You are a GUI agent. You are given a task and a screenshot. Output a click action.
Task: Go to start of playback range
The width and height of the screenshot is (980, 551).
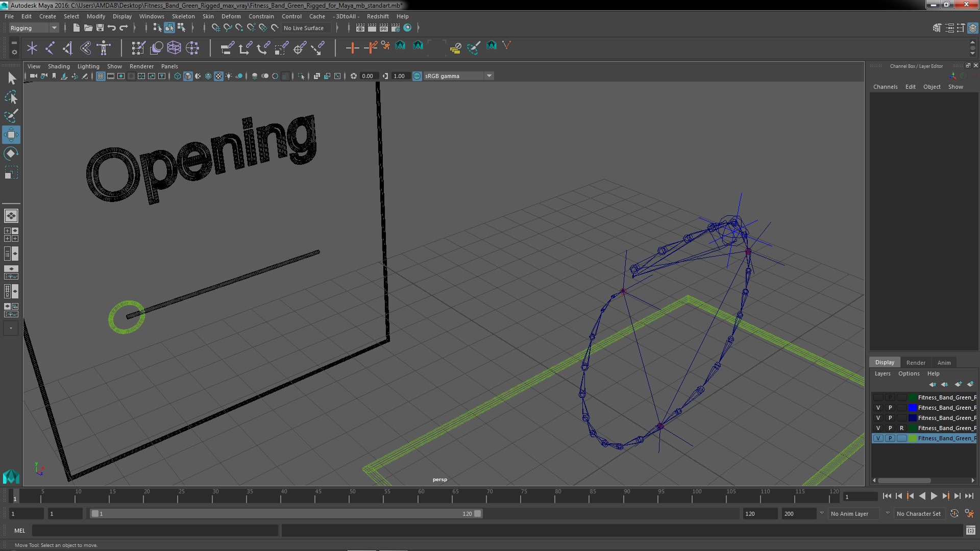pyautogui.click(x=887, y=496)
